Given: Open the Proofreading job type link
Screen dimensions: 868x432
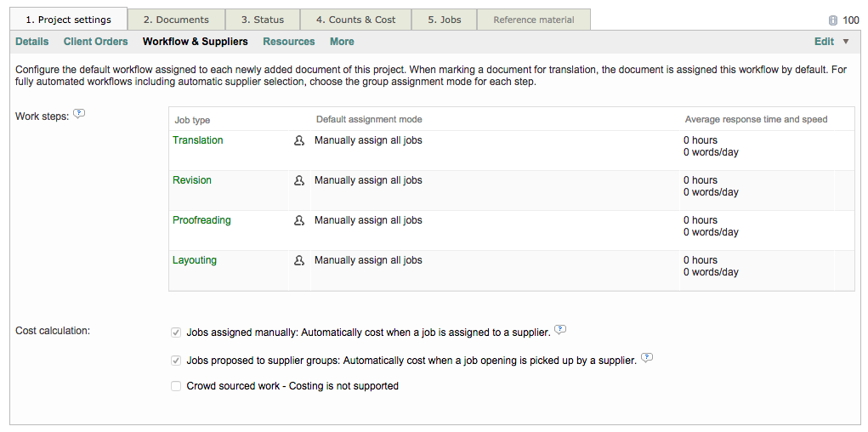Looking at the screenshot, I should (201, 220).
